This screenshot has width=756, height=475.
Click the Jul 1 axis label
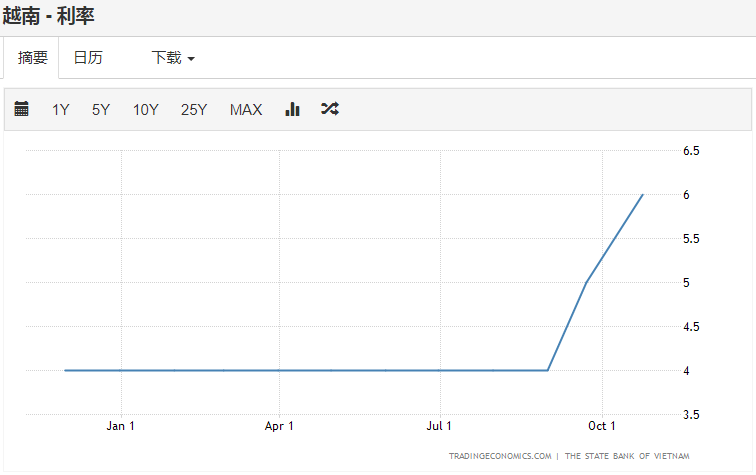(439, 426)
